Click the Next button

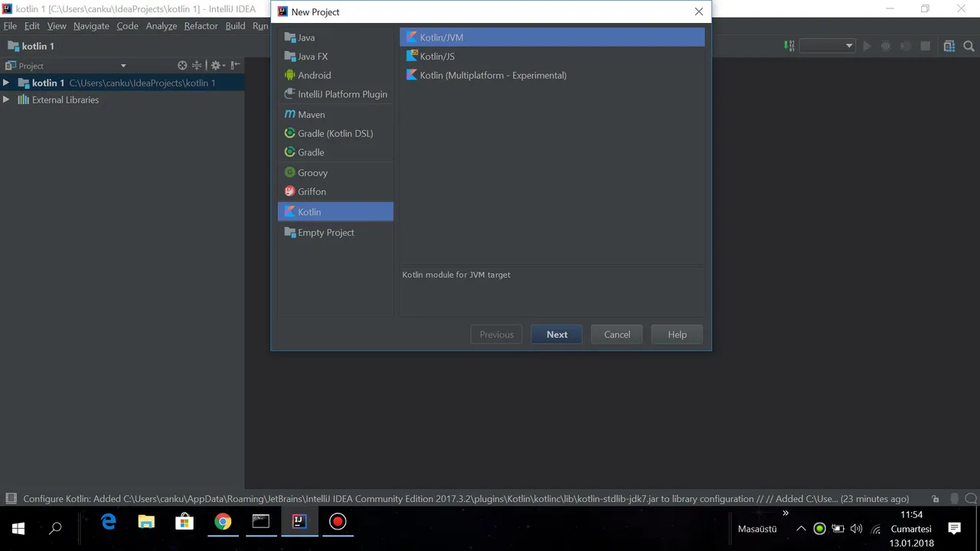557,334
